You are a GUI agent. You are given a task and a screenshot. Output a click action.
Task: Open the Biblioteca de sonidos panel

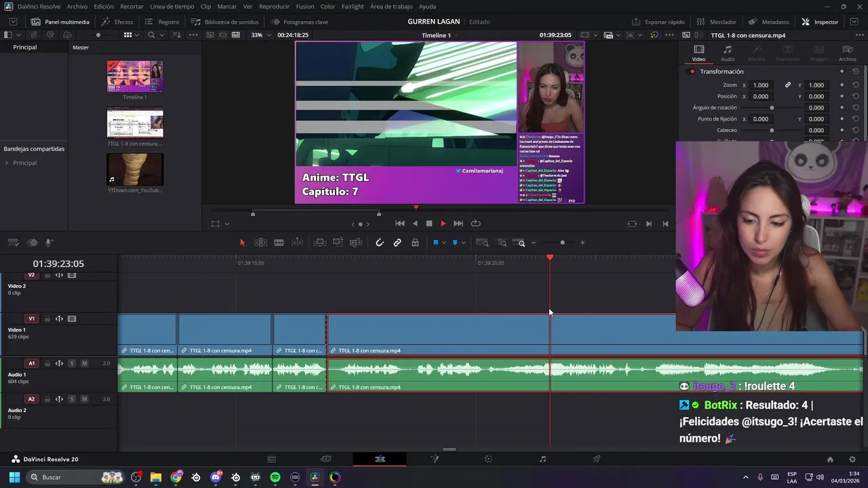(x=224, y=22)
